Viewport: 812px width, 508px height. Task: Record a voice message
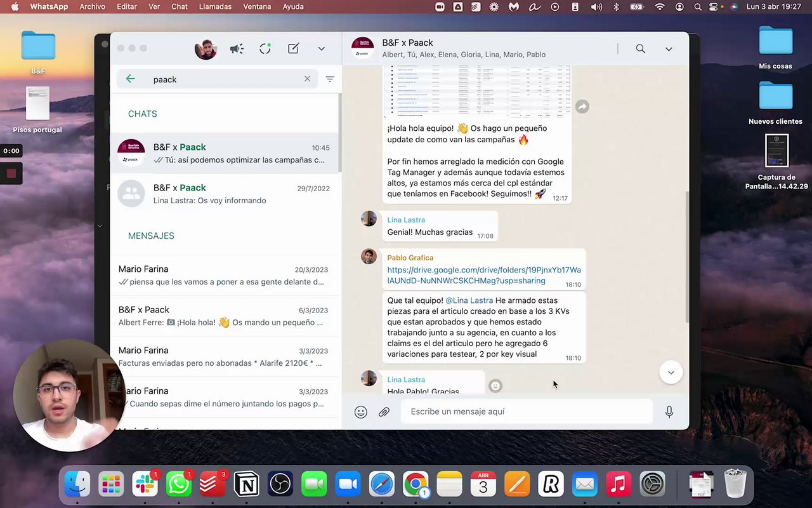pos(669,412)
